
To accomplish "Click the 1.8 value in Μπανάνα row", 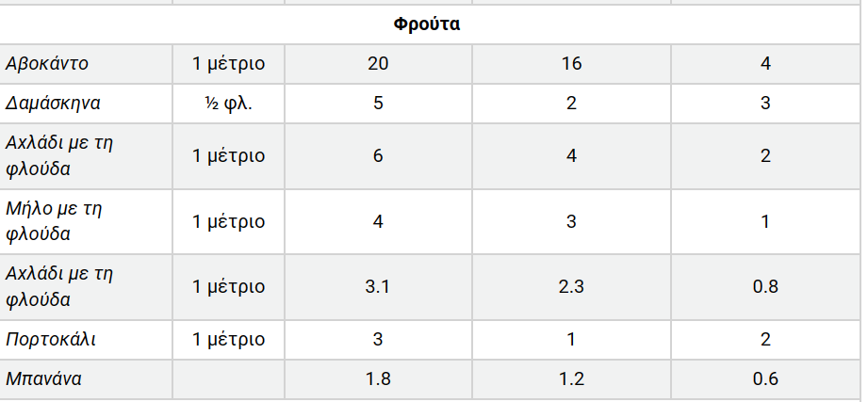I will (378, 378).
